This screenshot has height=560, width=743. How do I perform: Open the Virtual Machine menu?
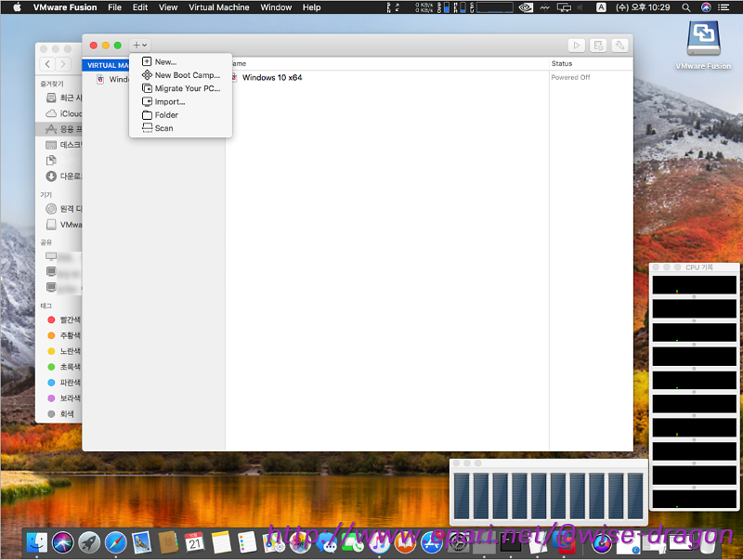pyautogui.click(x=219, y=7)
